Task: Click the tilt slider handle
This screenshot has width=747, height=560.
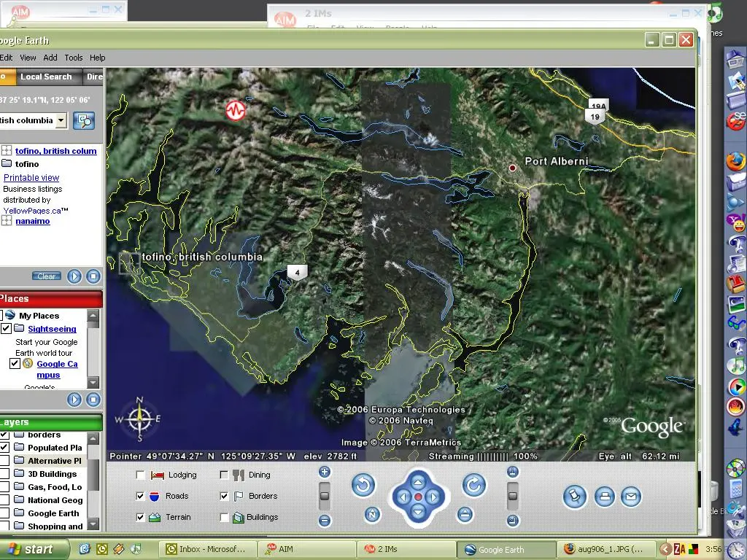Action: click(x=513, y=496)
